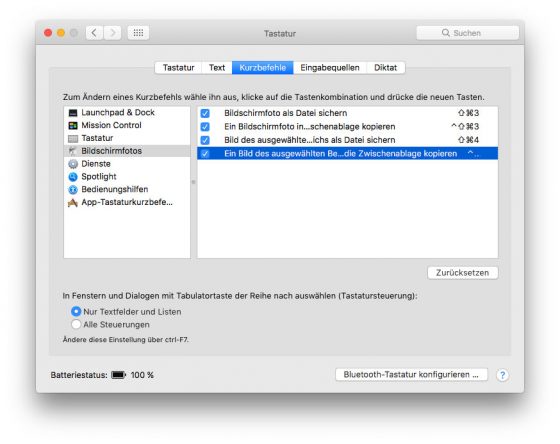Select the Alle Steuerungen radio button
This screenshot has width=560, height=444.
click(x=76, y=324)
